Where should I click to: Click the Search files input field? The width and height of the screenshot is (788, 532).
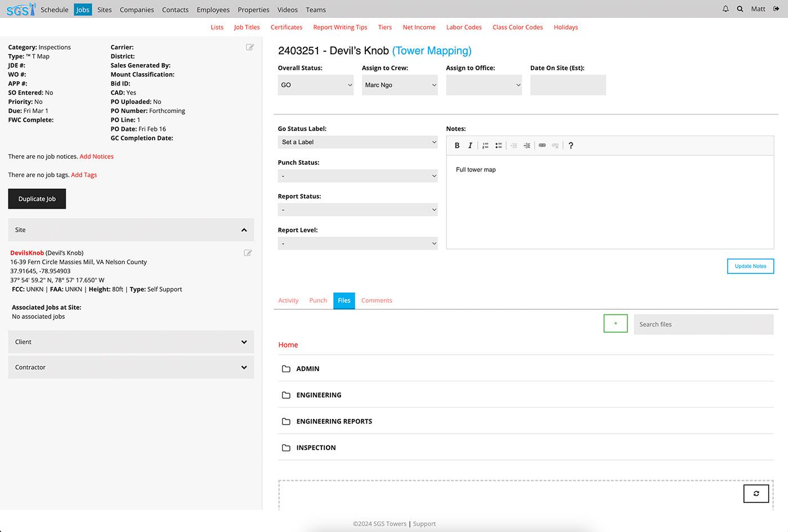click(x=704, y=324)
